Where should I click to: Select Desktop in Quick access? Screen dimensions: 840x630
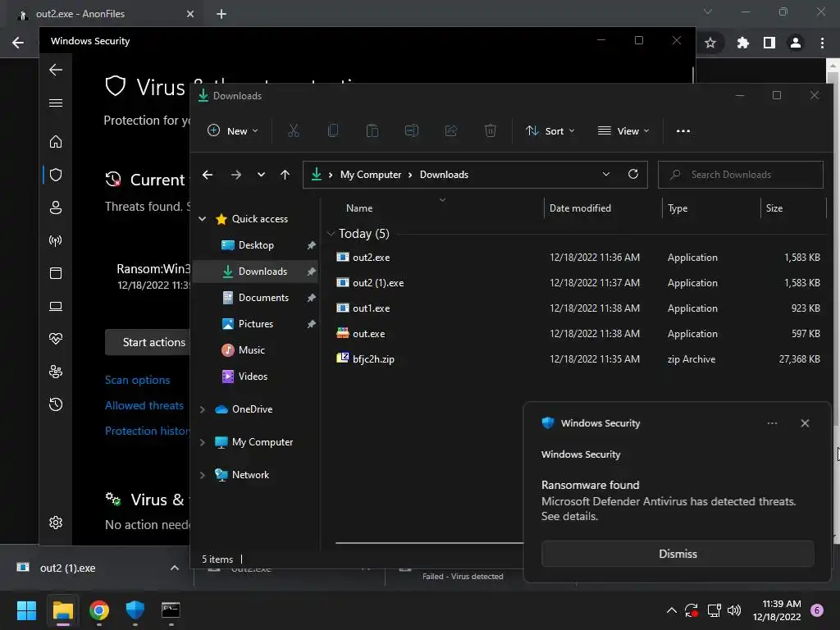pyautogui.click(x=256, y=244)
